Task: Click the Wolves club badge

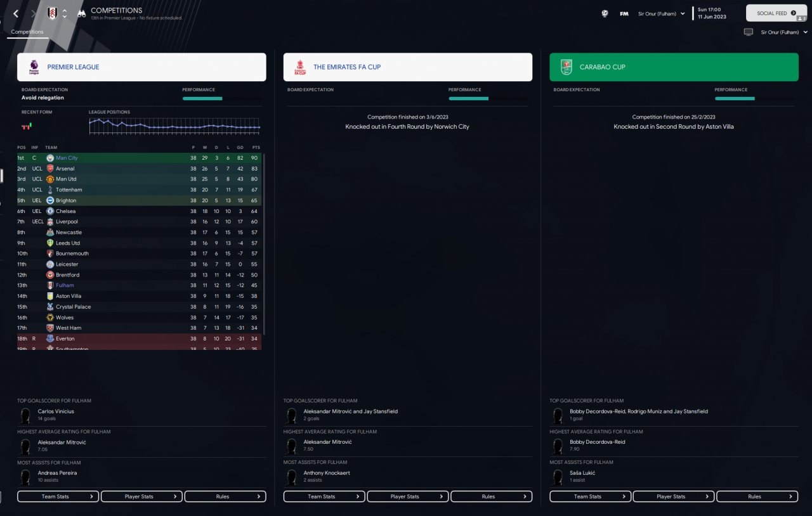Action: point(50,318)
